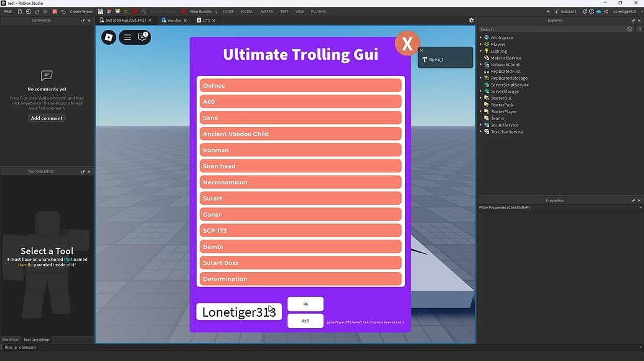
Task: Click the Add comment button
Action: [47, 118]
